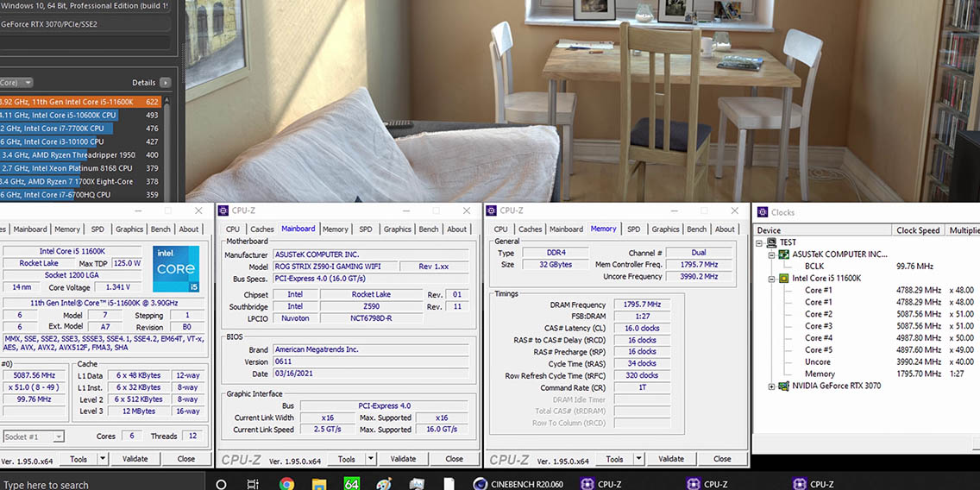Open the Tools dropdown arrow in the Mainboard CPU-Z window
The image size is (980, 490).
click(x=371, y=459)
